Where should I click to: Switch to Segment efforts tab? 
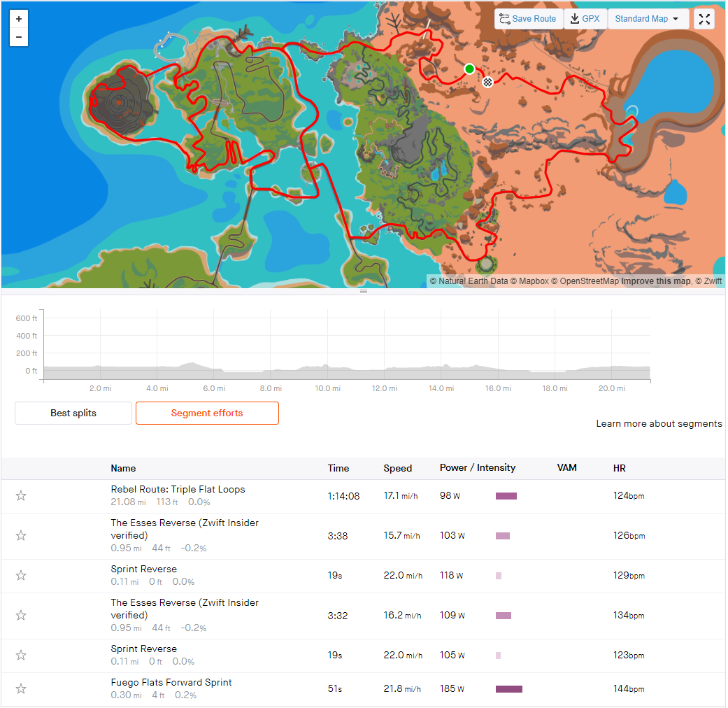207,413
